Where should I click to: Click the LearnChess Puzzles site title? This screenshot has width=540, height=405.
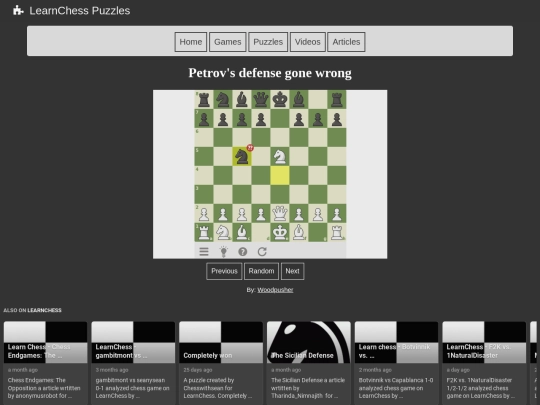[80, 11]
